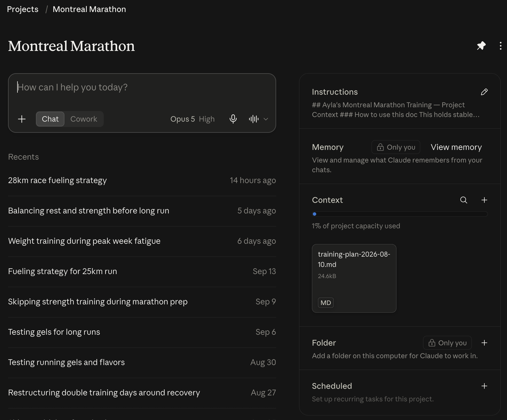Click the Instructions preview text
The image size is (507, 420).
(396, 110)
